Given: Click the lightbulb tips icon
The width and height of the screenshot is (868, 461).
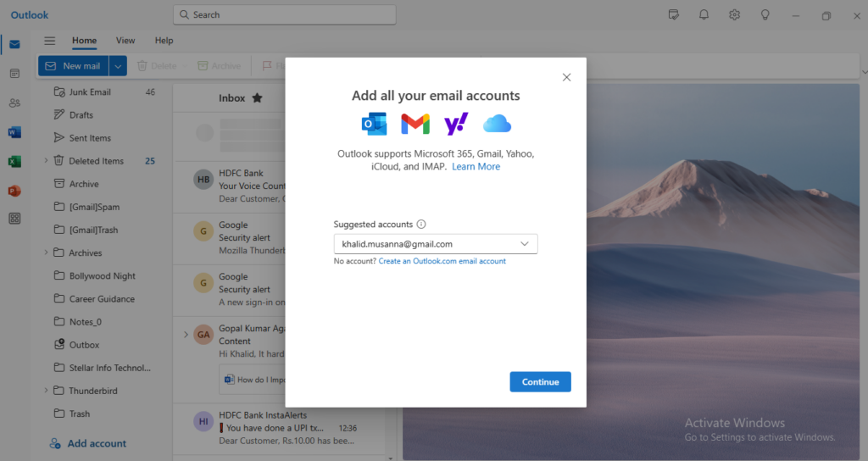Looking at the screenshot, I should 765,15.
